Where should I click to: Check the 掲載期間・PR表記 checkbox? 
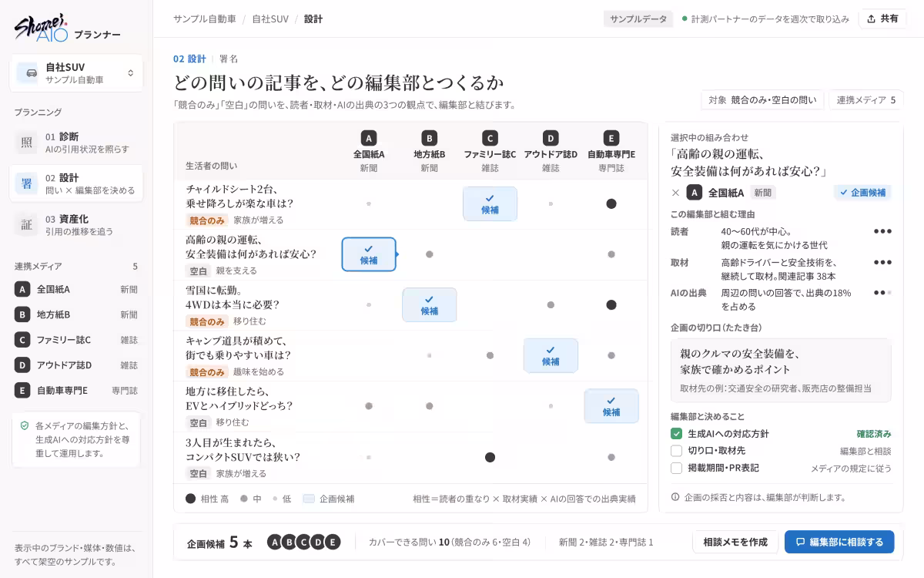676,468
